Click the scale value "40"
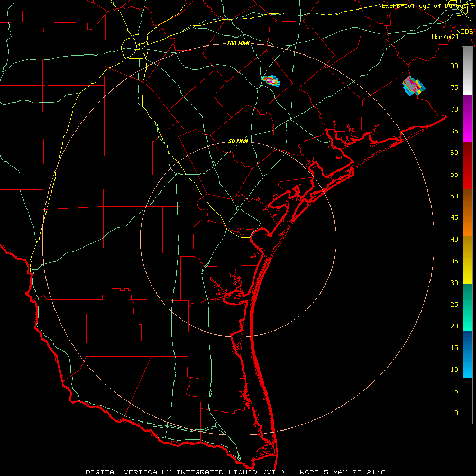This screenshot has height=476, width=476. pos(454,239)
